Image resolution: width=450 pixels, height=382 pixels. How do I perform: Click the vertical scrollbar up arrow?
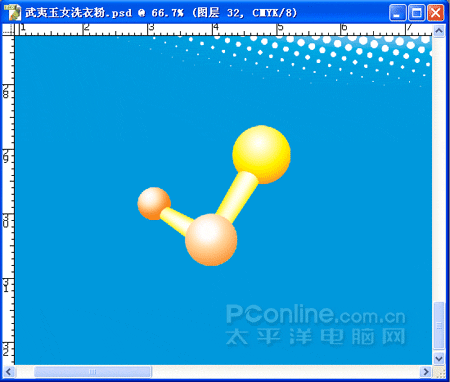pos(439,31)
